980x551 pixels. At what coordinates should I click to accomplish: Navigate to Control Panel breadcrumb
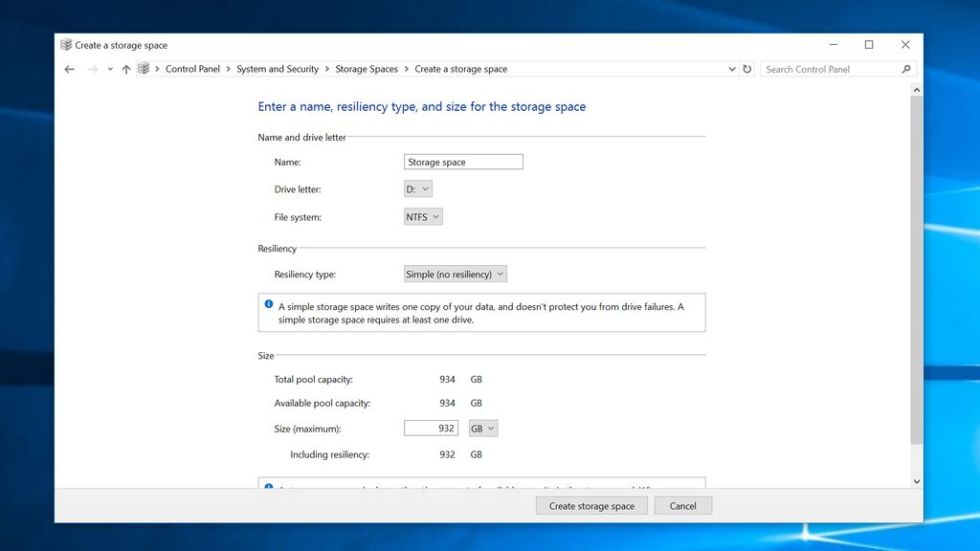(x=193, y=69)
